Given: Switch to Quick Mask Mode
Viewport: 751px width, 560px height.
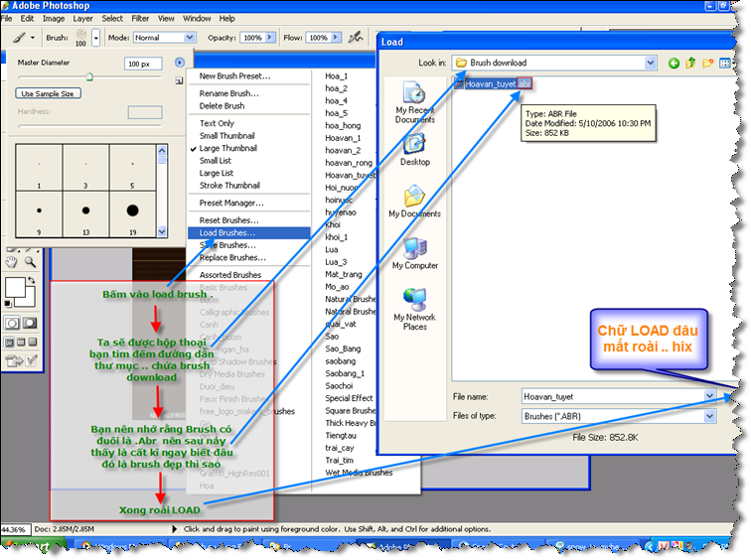Looking at the screenshot, I should 30,324.
